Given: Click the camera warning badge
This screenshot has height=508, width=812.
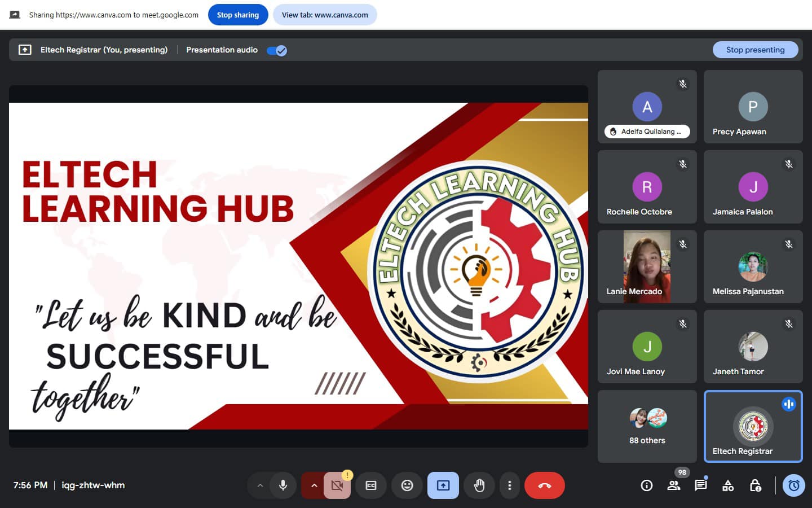Looking at the screenshot, I should click(x=347, y=475).
